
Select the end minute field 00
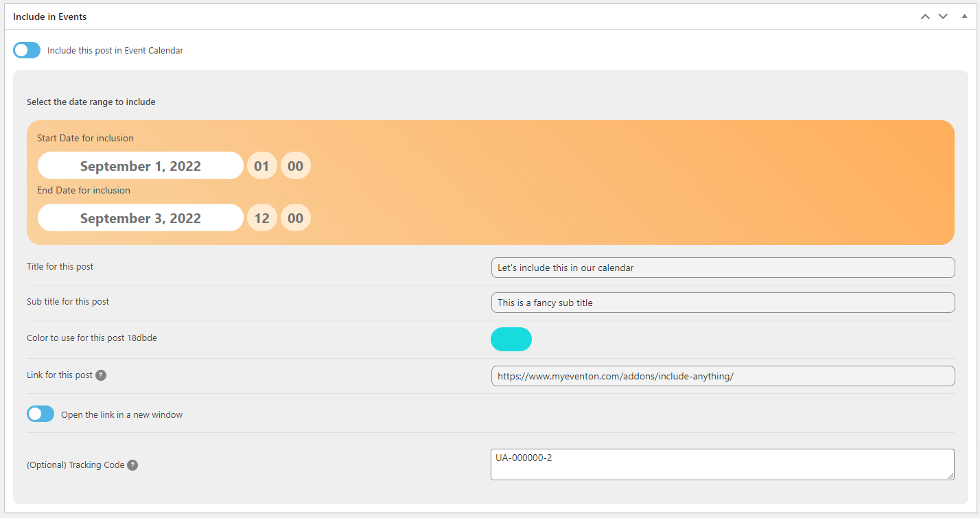(296, 217)
